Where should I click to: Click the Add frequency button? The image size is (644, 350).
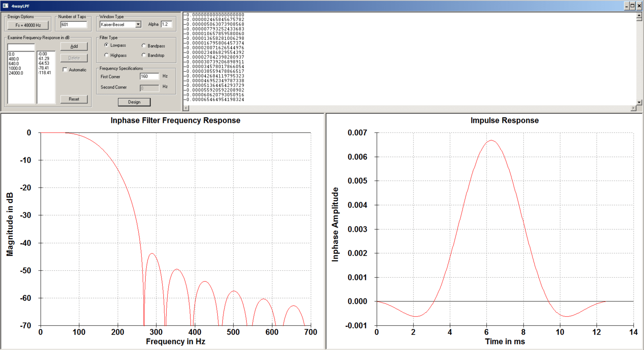coord(74,46)
